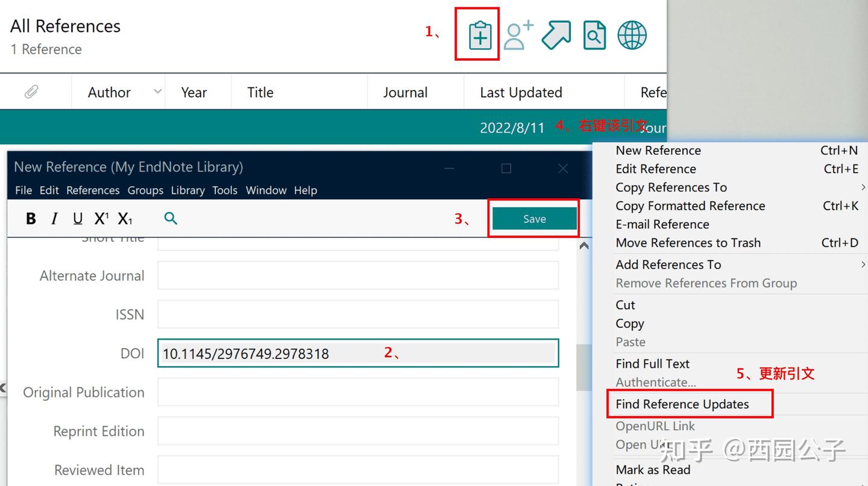
Task: Click the Save button
Action: tap(534, 219)
